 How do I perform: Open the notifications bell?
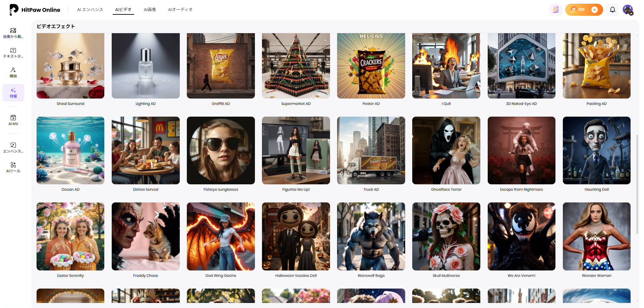612,10
